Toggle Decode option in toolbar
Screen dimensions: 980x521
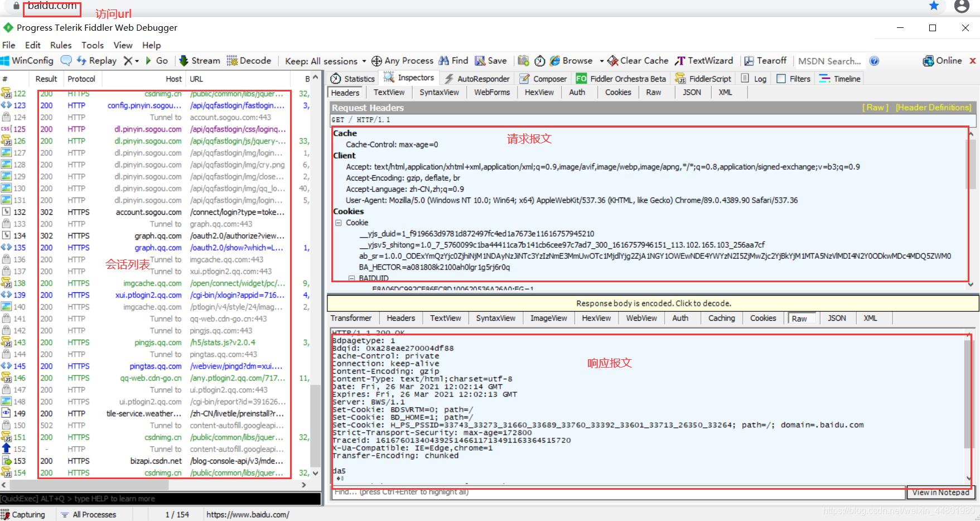(x=249, y=61)
